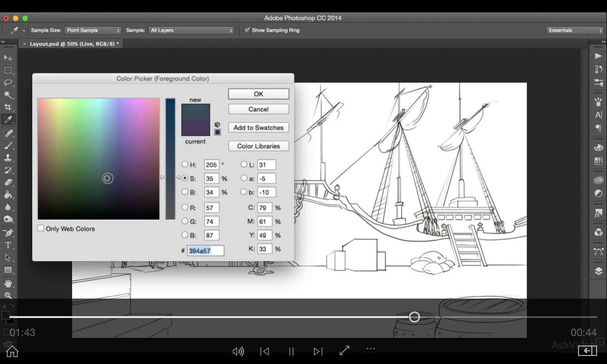Select the H hue radio button
607x364 pixels.
(x=185, y=164)
